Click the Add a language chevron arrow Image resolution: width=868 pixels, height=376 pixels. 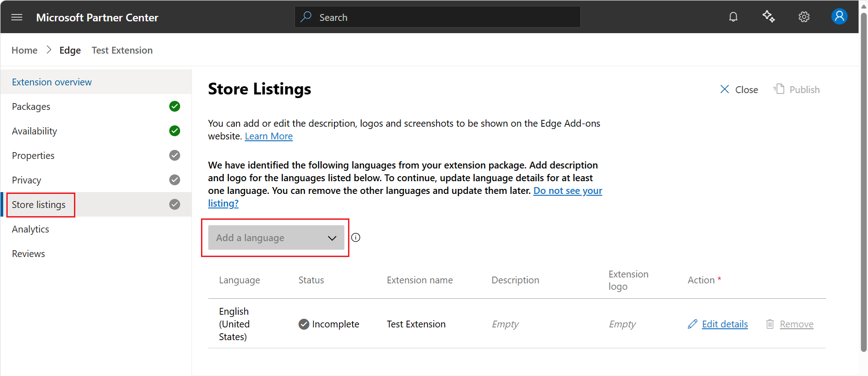(x=332, y=238)
